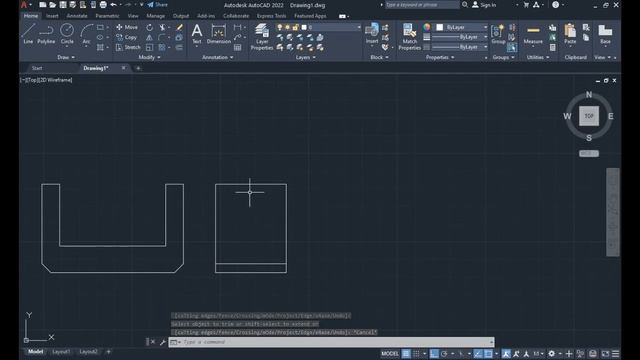The height and width of the screenshot is (360, 640).
Task: Click viewport controls label Top 2D Wireframe
Action: pos(46,80)
